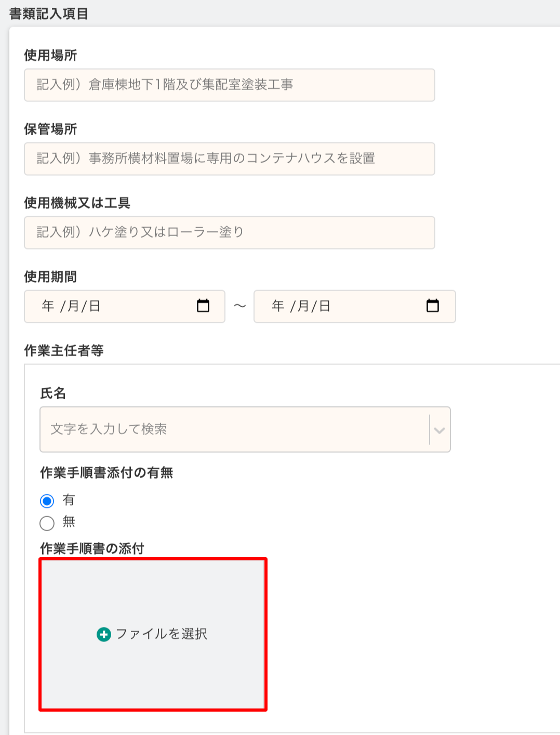The image size is (560, 735).
Task: Click the 使用場所 field label
Action: (50, 55)
